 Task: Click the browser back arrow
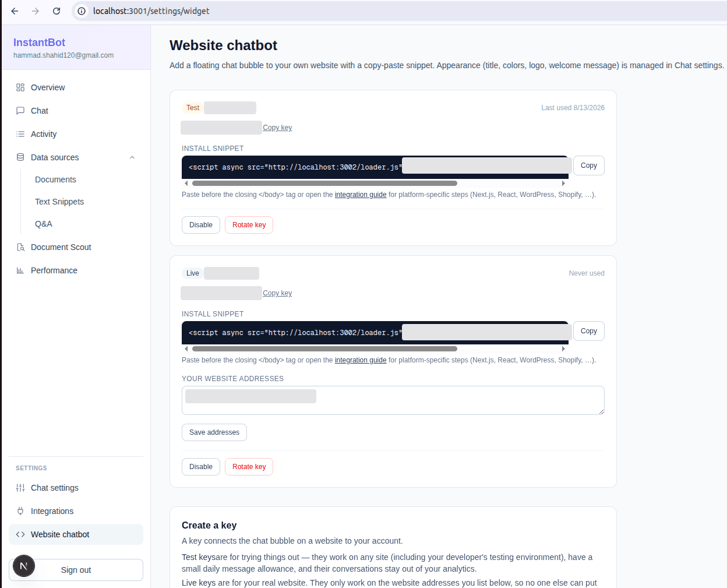coord(15,11)
